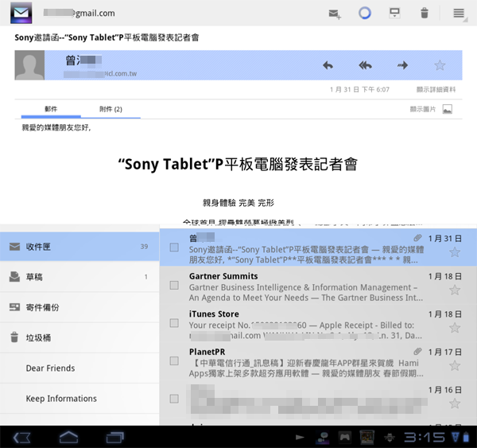Open the Gmail app icon at top left

(x=21, y=13)
